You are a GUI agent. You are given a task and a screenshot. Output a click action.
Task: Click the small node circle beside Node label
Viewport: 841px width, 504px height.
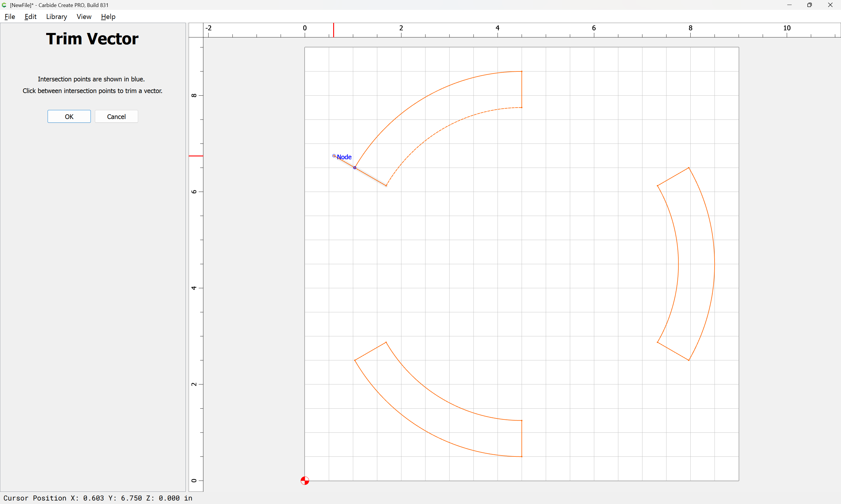(x=334, y=156)
